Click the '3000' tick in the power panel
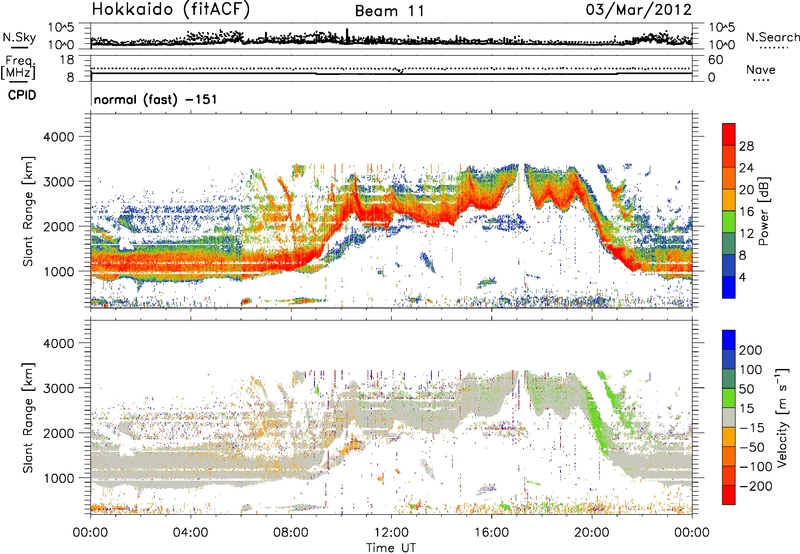 (x=61, y=182)
